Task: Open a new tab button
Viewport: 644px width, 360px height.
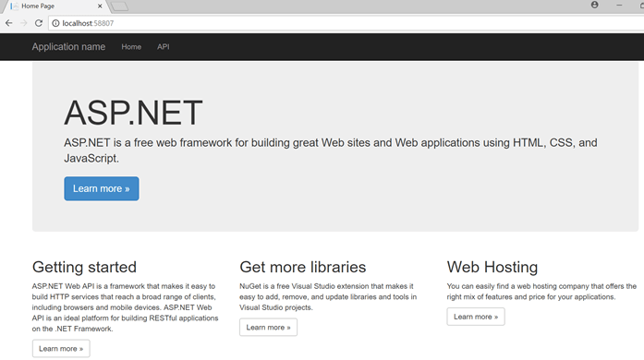Action: point(119,6)
